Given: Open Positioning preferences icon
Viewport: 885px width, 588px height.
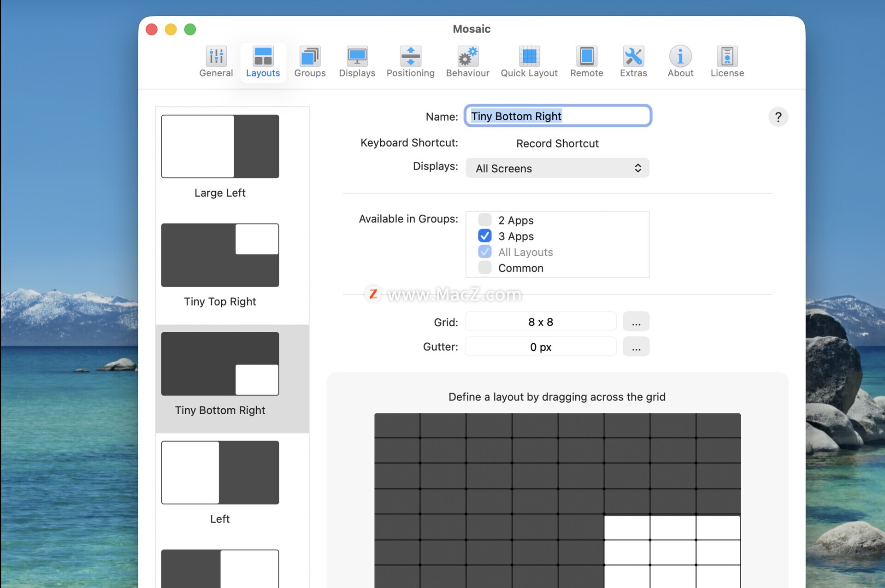Looking at the screenshot, I should [x=410, y=57].
